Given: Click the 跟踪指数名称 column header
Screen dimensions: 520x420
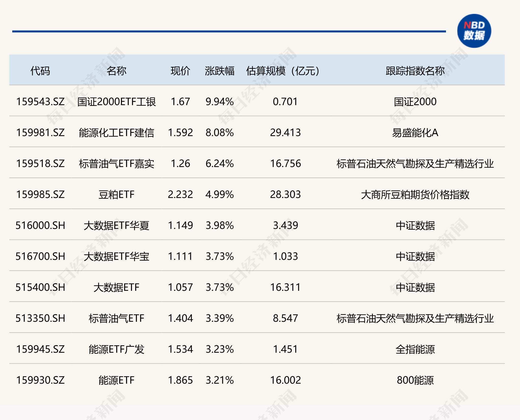Looking at the screenshot, I should (415, 71).
